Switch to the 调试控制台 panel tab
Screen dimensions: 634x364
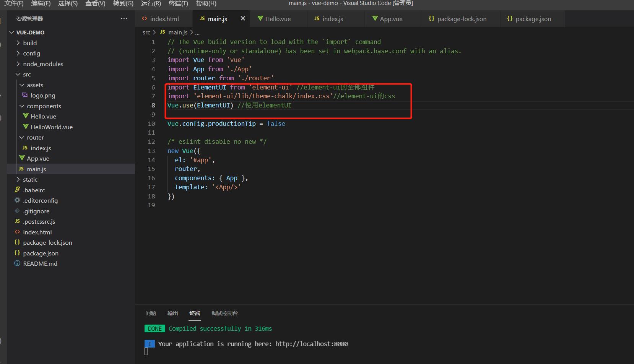click(224, 313)
